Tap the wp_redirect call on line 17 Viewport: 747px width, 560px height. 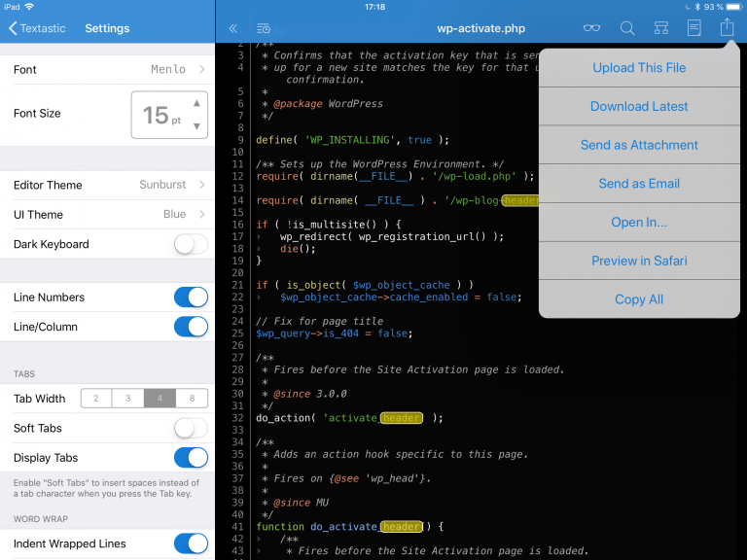tap(392, 236)
